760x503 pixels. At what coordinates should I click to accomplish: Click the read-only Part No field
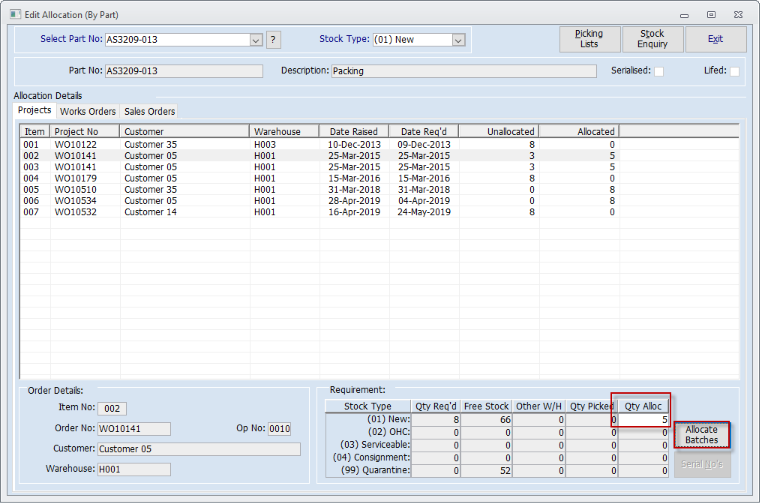pyautogui.click(x=184, y=71)
